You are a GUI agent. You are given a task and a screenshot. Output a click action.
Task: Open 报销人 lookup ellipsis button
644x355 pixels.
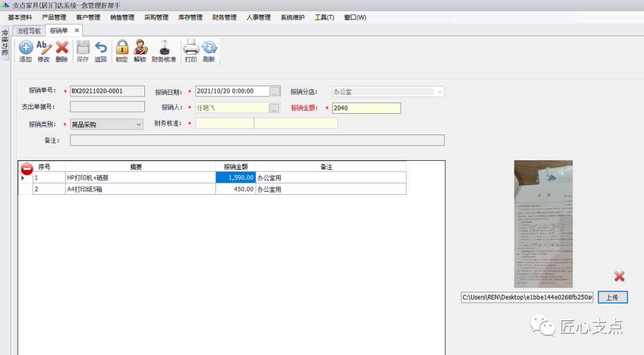pyautogui.click(x=274, y=108)
